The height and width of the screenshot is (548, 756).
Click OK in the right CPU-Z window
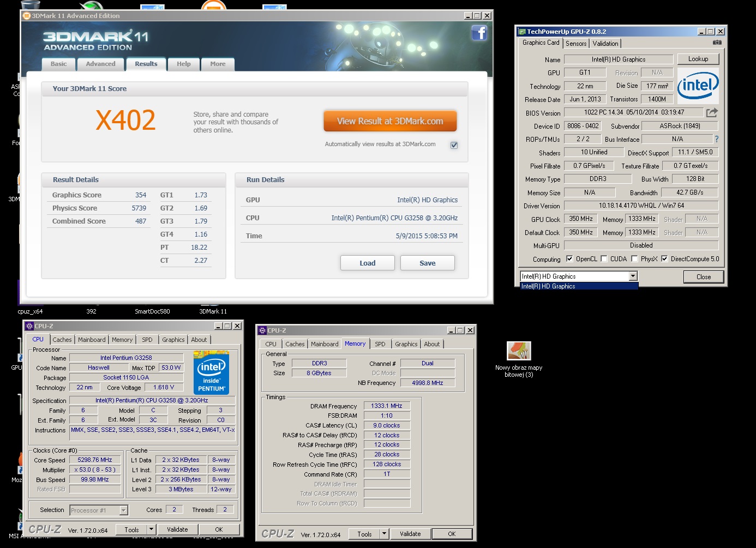click(452, 534)
